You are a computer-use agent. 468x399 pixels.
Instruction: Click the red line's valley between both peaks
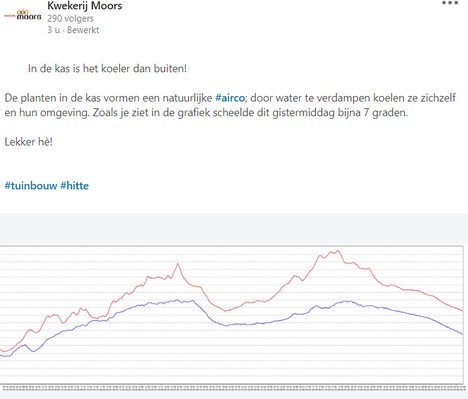[225, 311]
